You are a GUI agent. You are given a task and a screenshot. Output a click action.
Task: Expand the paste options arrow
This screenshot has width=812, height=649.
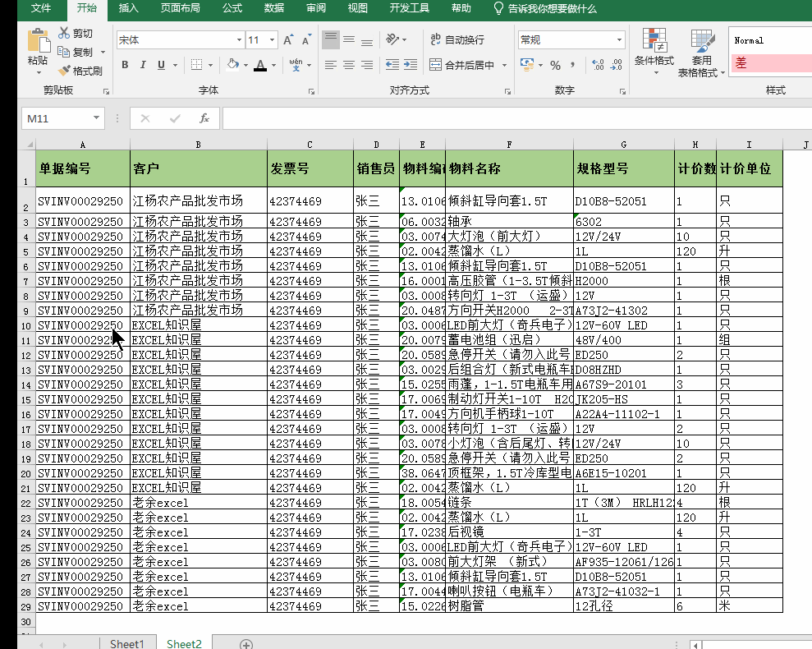coord(39,72)
